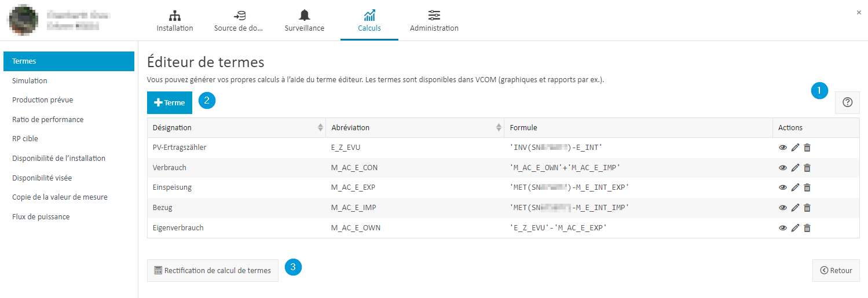Edit the Verbrauch term with pencil icon
The width and height of the screenshot is (868, 298).
click(795, 168)
